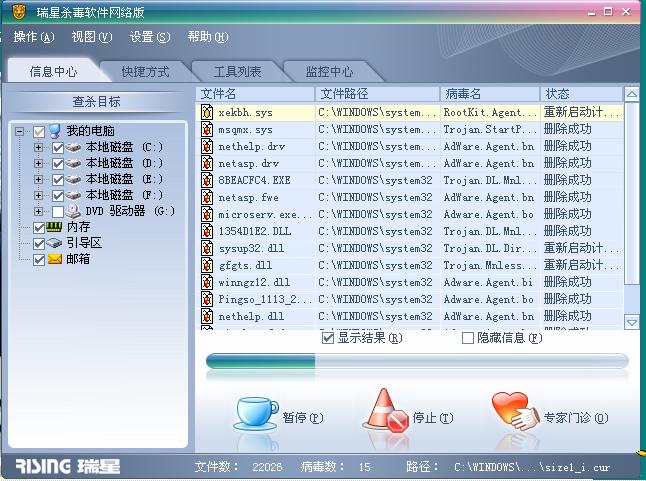
Task: Click 暂停(P) to pause scanning
Action: tap(303, 418)
